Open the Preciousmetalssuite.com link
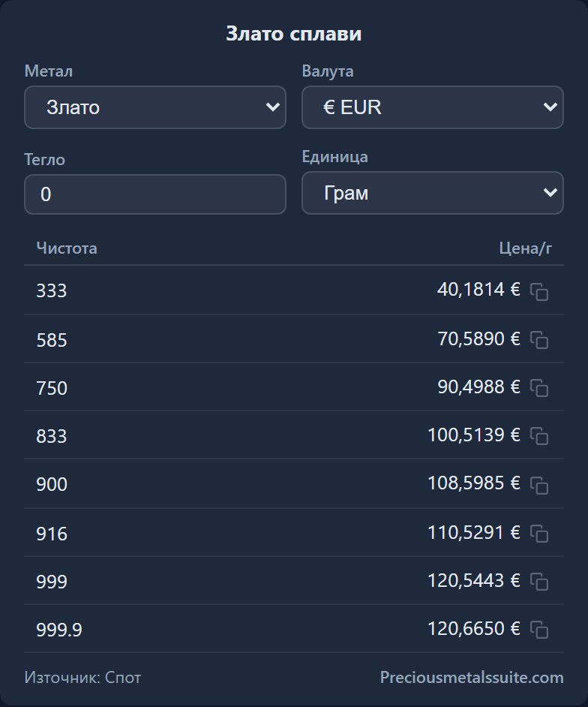The image size is (588, 707). point(472,677)
